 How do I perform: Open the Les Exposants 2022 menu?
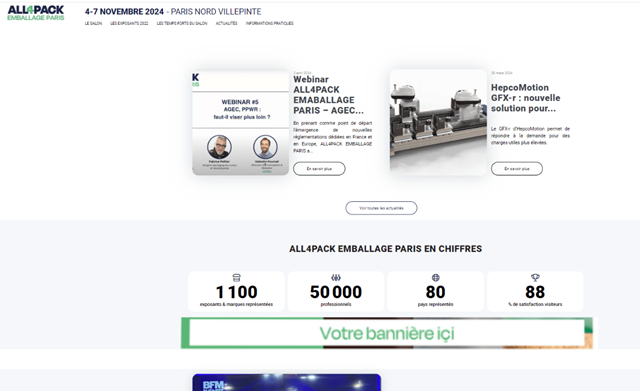pos(129,23)
